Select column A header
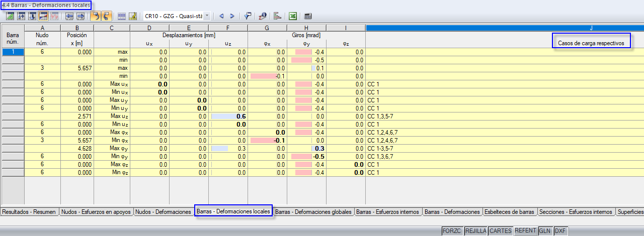The height and width of the screenshot is (236, 644). click(43, 28)
